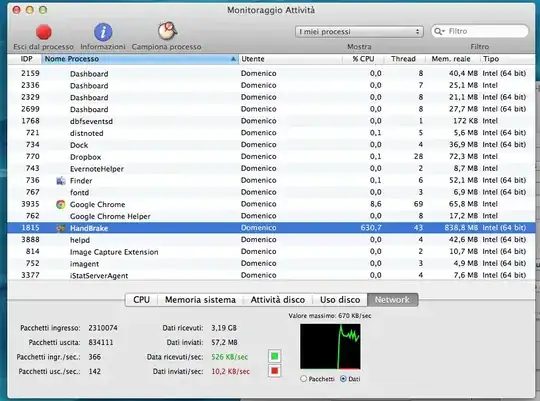
Task: Sort by Utente column header
Action: pyautogui.click(x=290, y=59)
